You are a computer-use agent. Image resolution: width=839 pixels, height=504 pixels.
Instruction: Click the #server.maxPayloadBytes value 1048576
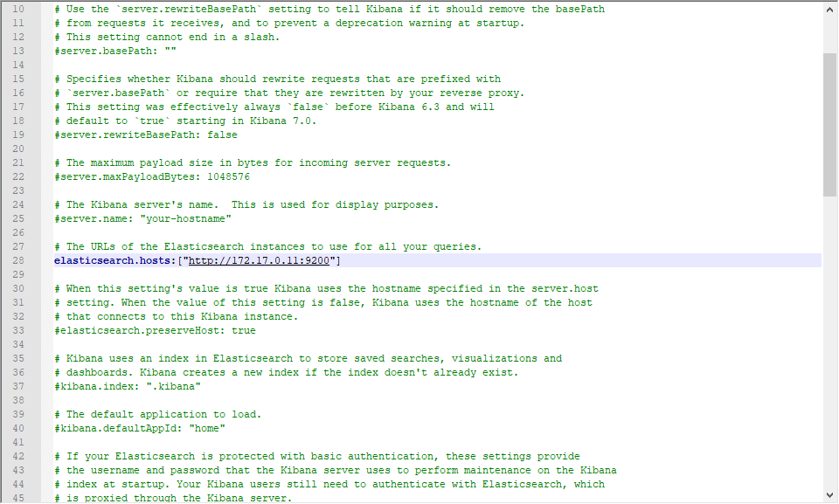(228, 176)
